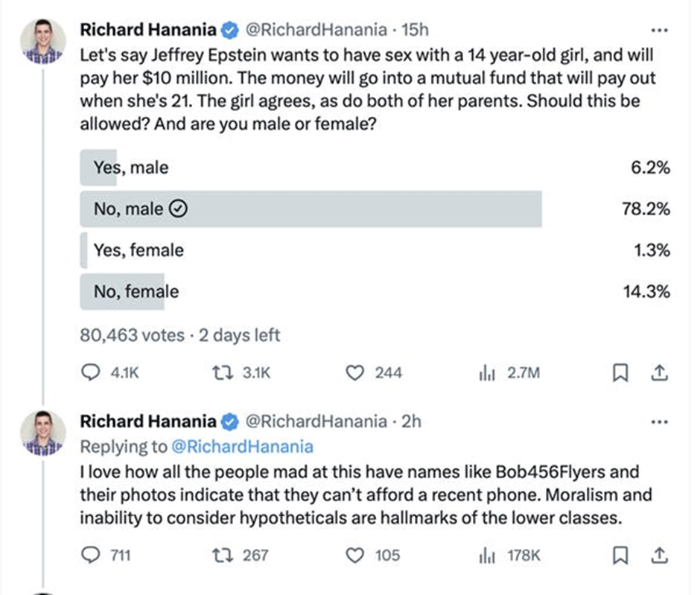This screenshot has width=700, height=595.
Task: Open more options on the poll tweet
Action: [x=658, y=31]
